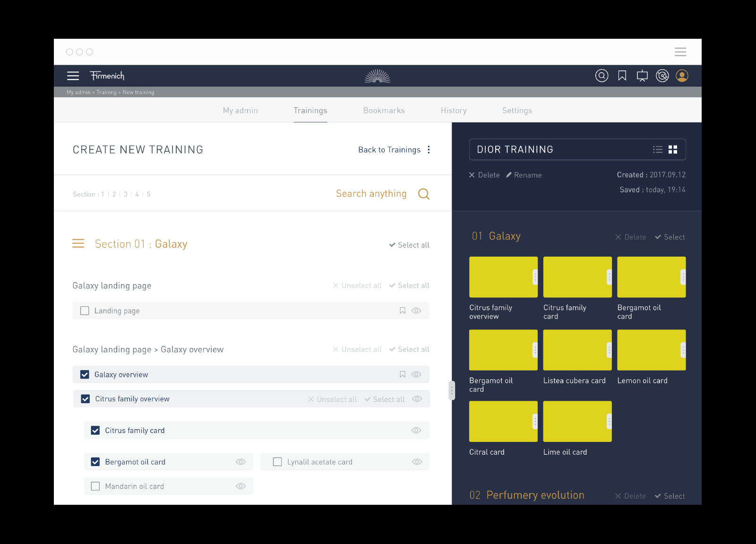The image size is (756, 544).
Task: Select all in Section 01 Galaxy
Action: [x=409, y=245]
